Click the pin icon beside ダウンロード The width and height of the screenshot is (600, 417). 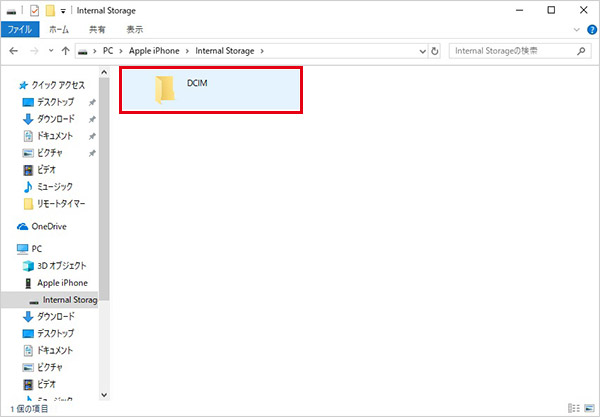click(x=92, y=119)
